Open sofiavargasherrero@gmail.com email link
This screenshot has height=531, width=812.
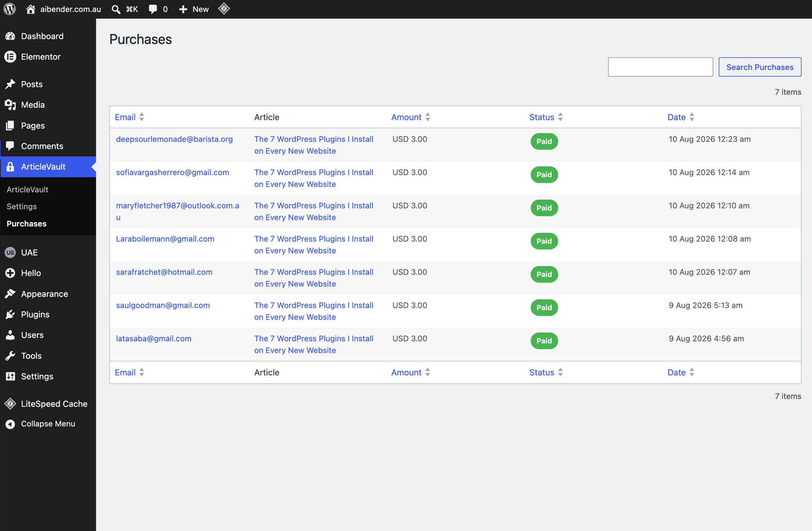click(172, 172)
